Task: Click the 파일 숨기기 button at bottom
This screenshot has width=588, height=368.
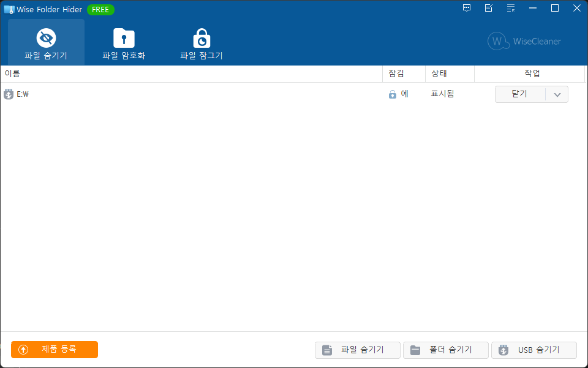Action: 357,350
